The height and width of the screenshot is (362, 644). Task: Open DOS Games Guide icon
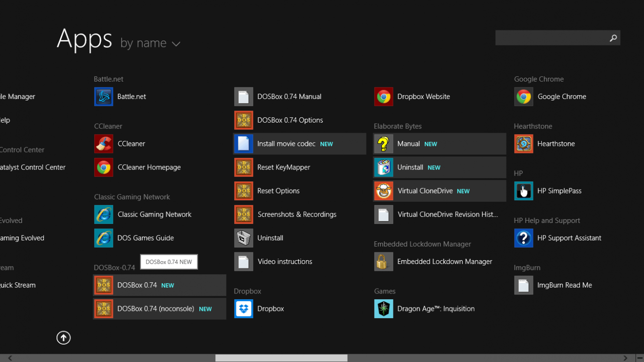coord(103,238)
